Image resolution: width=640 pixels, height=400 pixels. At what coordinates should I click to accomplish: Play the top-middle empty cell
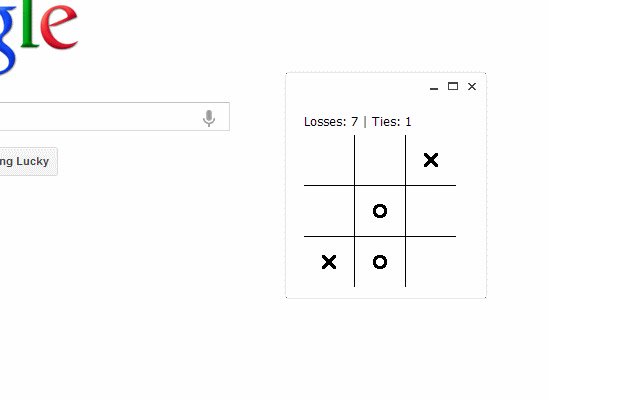(380, 160)
